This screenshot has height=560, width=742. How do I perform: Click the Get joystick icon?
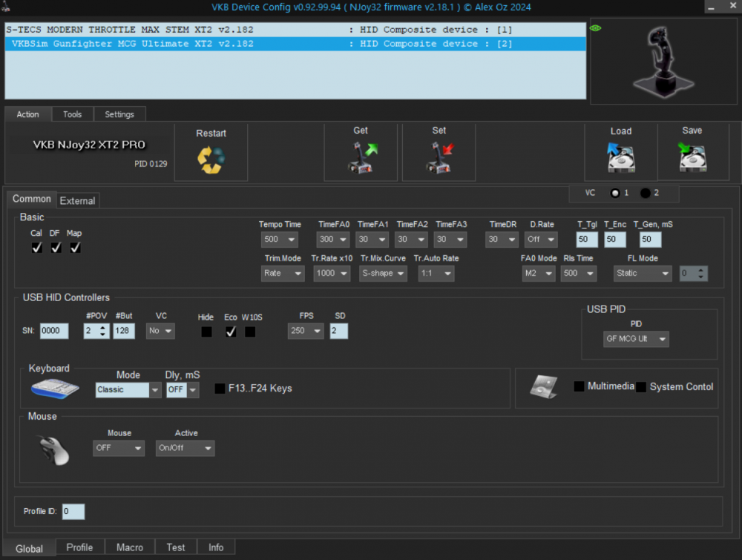[x=361, y=154]
